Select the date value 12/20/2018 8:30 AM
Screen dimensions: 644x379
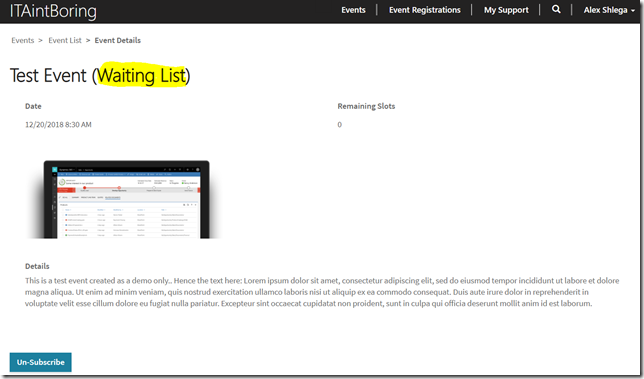point(58,124)
